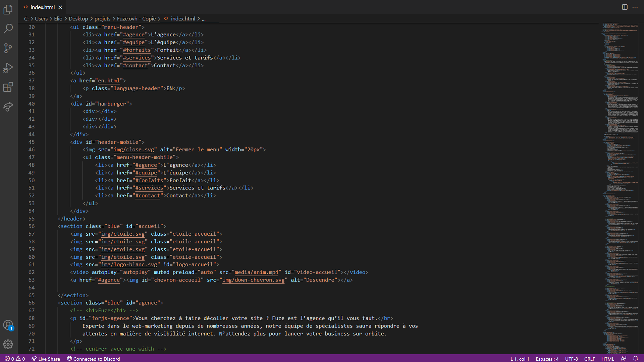Start a Live Share session from the status bar
Image resolution: width=644 pixels, height=362 pixels.
click(x=46, y=359)
